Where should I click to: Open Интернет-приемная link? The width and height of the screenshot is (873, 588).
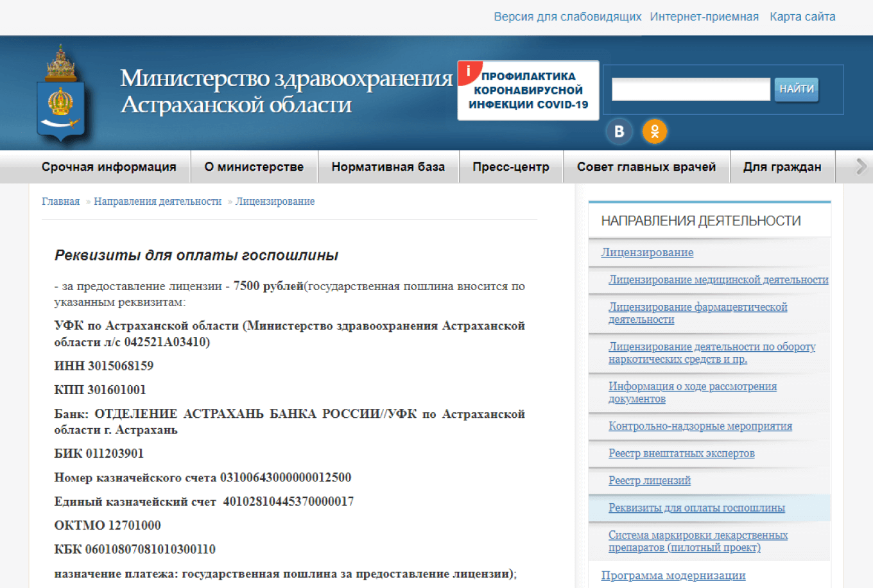tap(704, 17)
